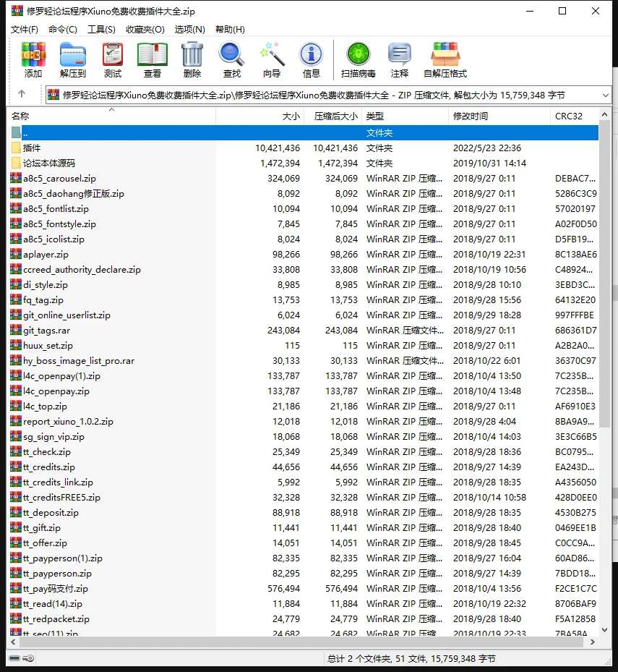The image size is (618, 672).
Task: Expand the archive path dropdown arrow
Action: coord(605,95)
